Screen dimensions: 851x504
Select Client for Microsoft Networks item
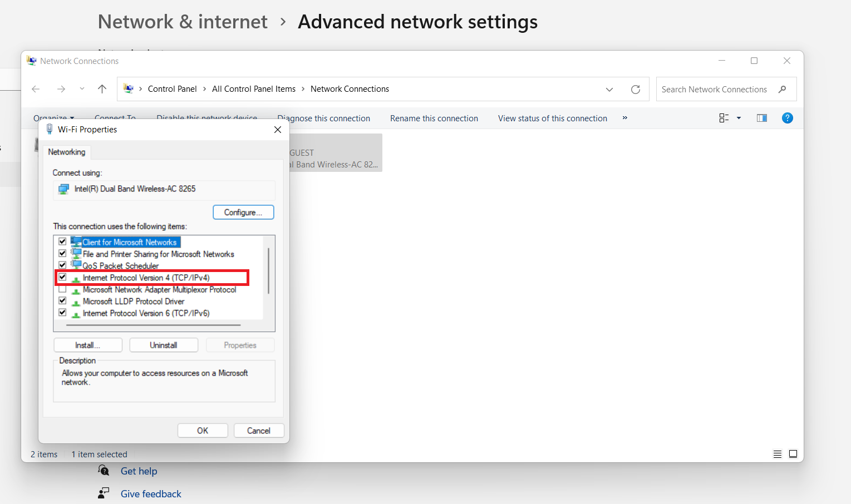pyautogui.click(x=129, y=242)
